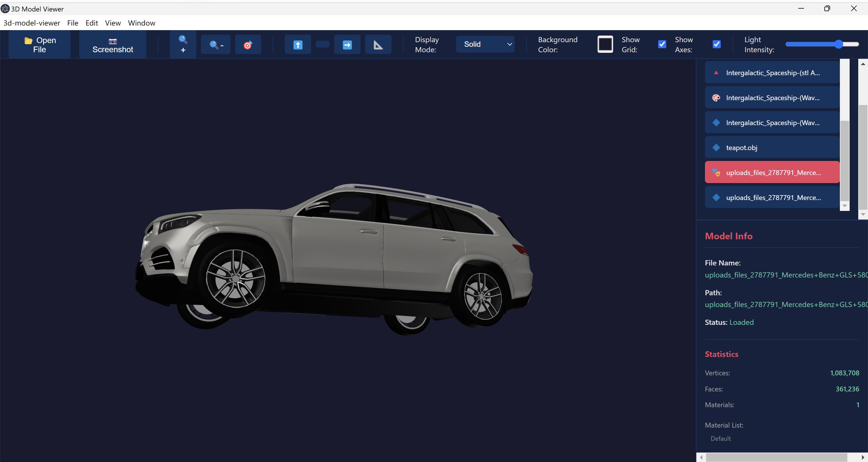Take a Screenshot with the camera button

point(113,44)
